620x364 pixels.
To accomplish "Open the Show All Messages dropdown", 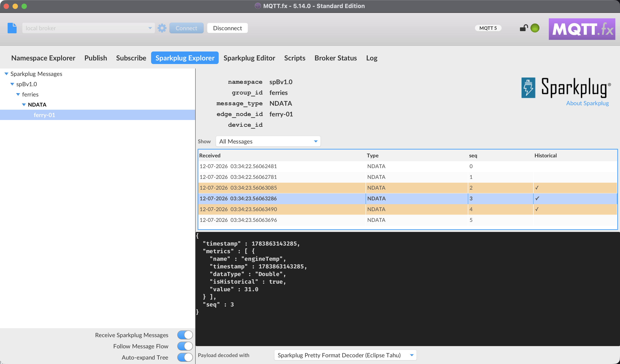I will tap(268, 141).
